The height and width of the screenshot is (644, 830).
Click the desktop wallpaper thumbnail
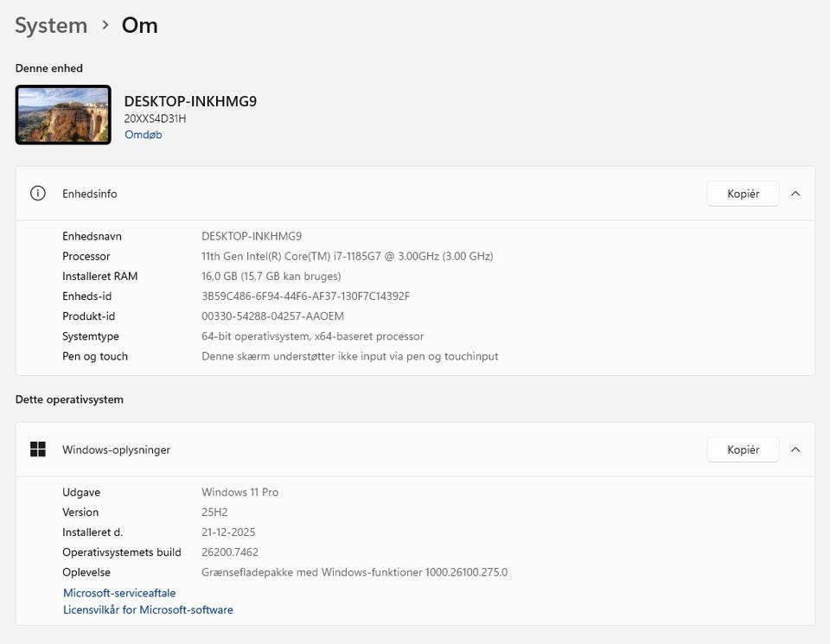63,115
